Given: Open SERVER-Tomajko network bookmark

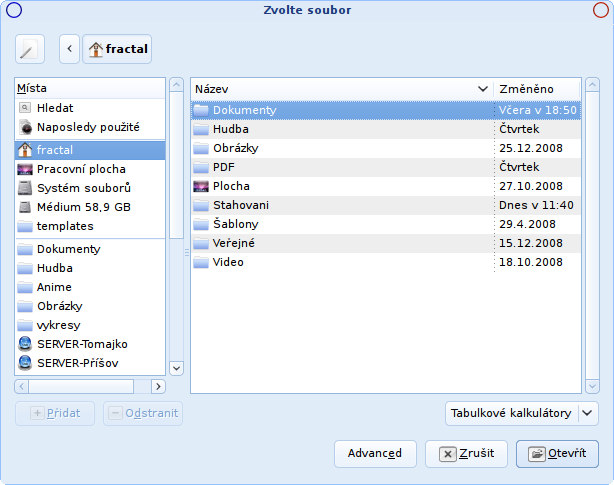Looking at the screenshot, I should point(90,344).
